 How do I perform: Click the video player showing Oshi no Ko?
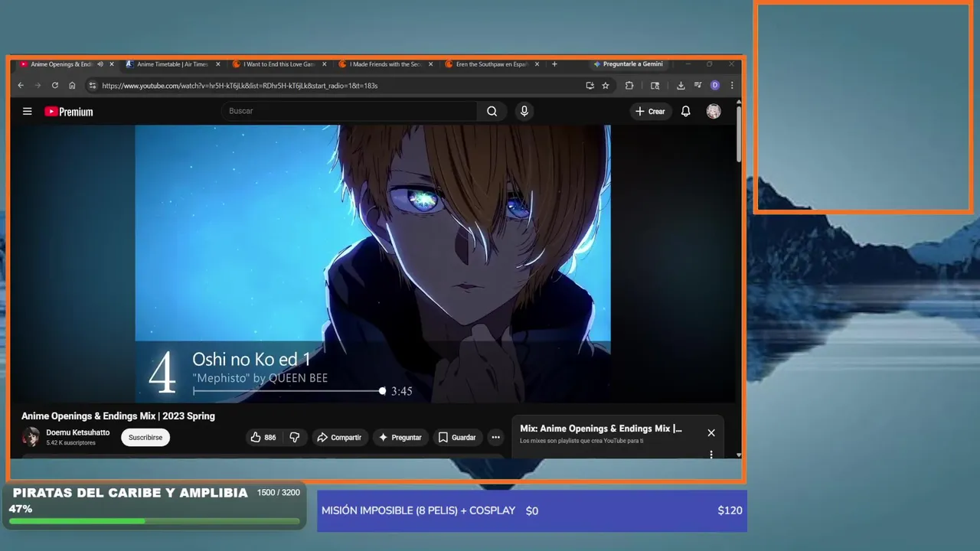pyautogui.click(x=373, y=263)
